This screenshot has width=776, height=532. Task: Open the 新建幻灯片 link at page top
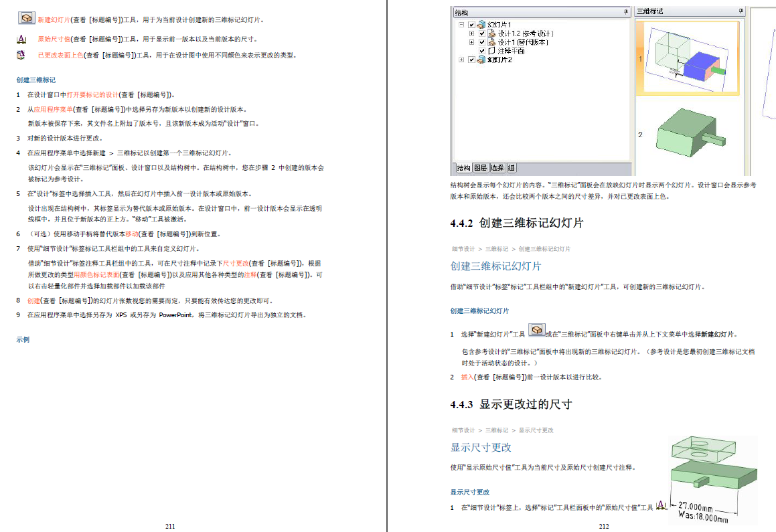click(54, 20)
